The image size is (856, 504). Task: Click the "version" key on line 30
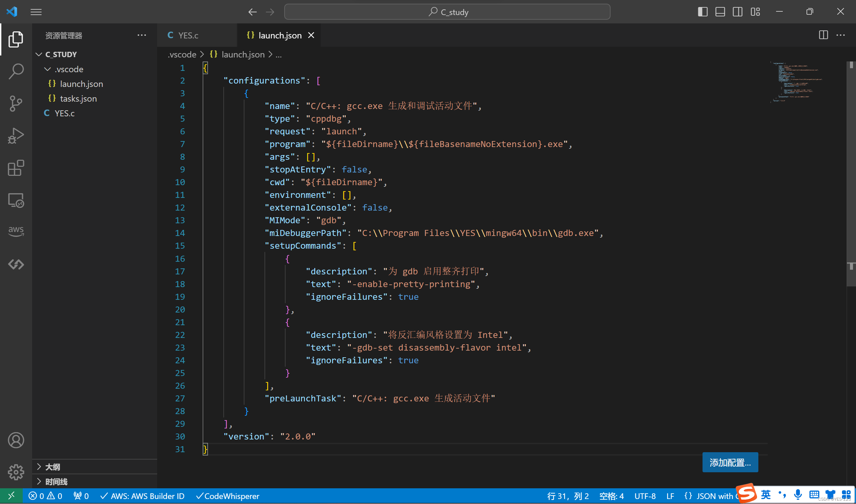click(x=246, y=437)
